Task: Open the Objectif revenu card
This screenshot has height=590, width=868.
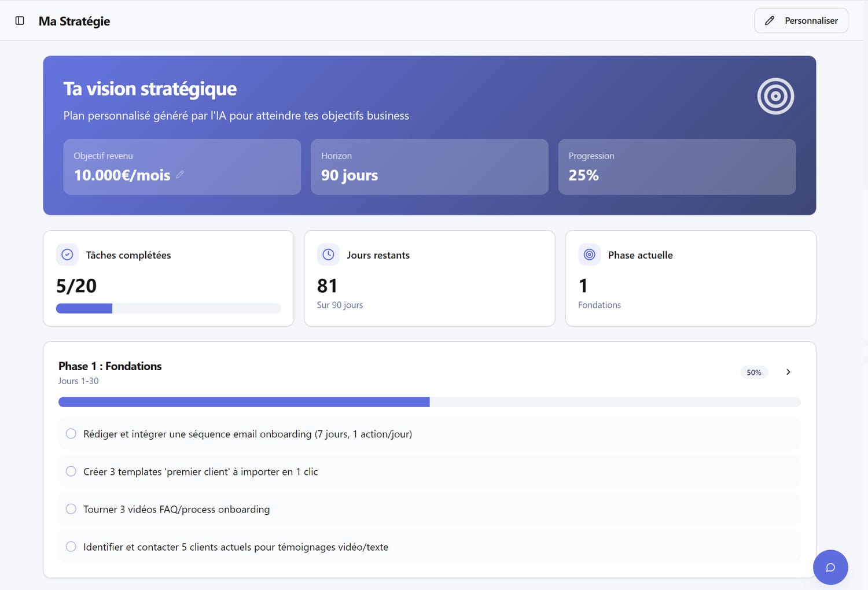Action: pyautogui.click(x=182, y=167)
